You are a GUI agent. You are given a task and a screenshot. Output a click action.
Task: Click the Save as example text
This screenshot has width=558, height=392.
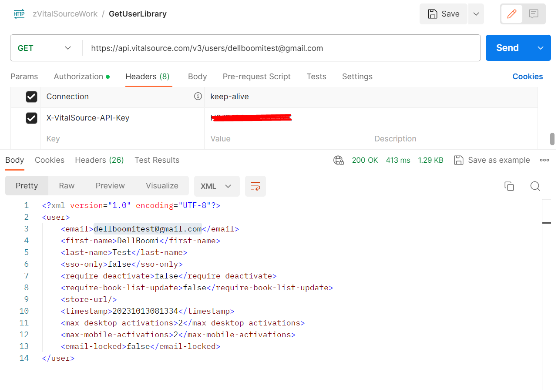499,160
